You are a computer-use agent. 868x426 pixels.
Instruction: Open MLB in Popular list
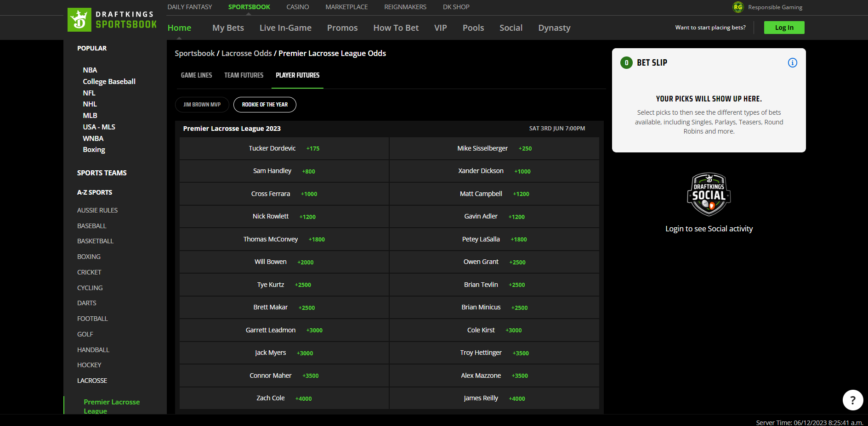[90, 116]
